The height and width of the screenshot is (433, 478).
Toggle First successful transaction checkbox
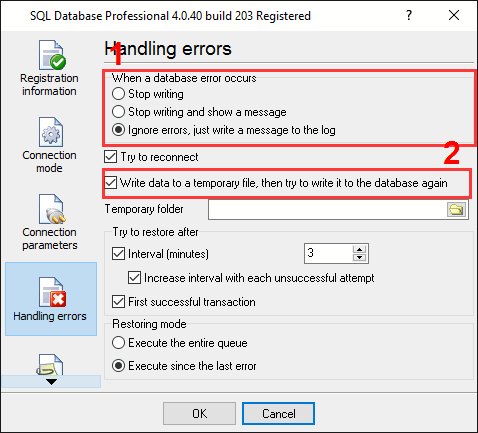point(118,302)
